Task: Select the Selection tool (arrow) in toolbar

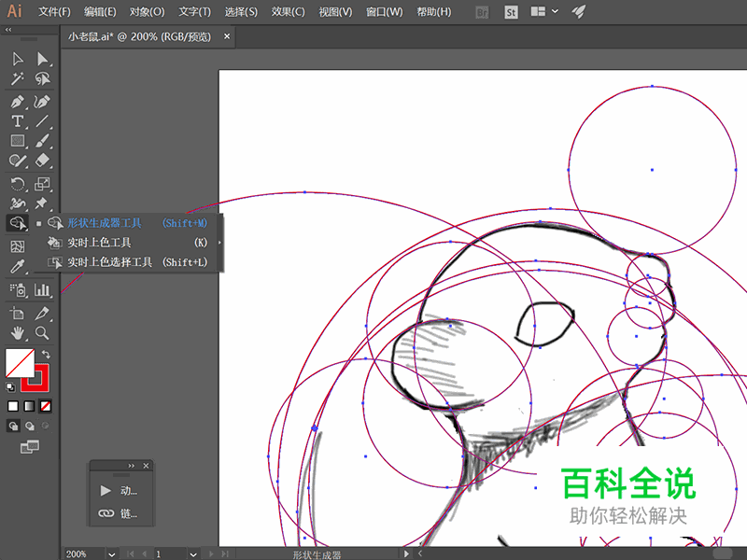Action: 16,59
